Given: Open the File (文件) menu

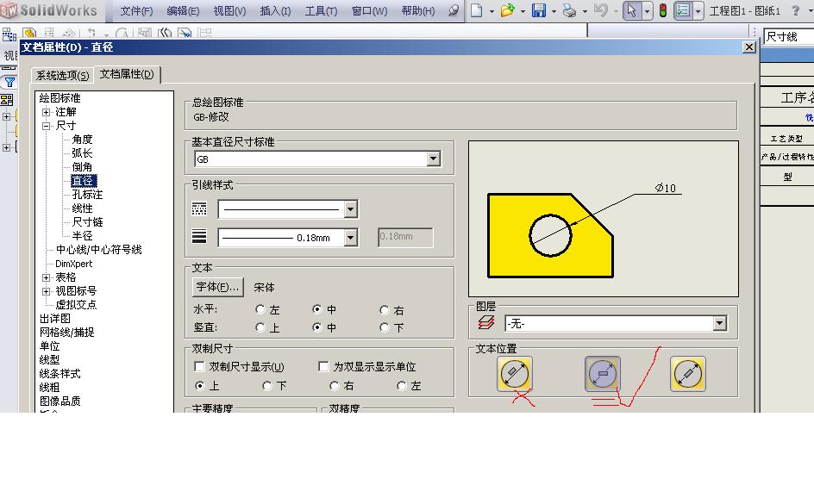Looking at the screenshot, I should (x=136, y=11).
